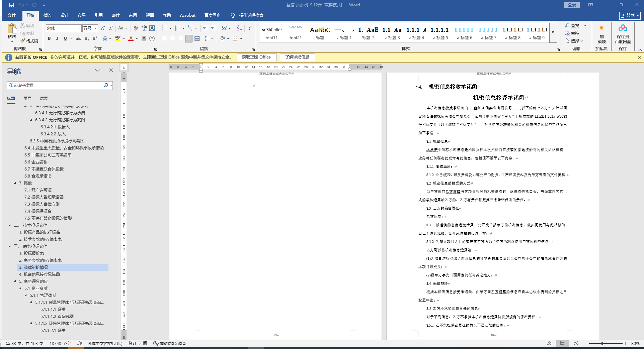Switch to the 审阅 (Review) ribbon tab
The width and height of the screenshot is (644, 349).
coord(133,15)
